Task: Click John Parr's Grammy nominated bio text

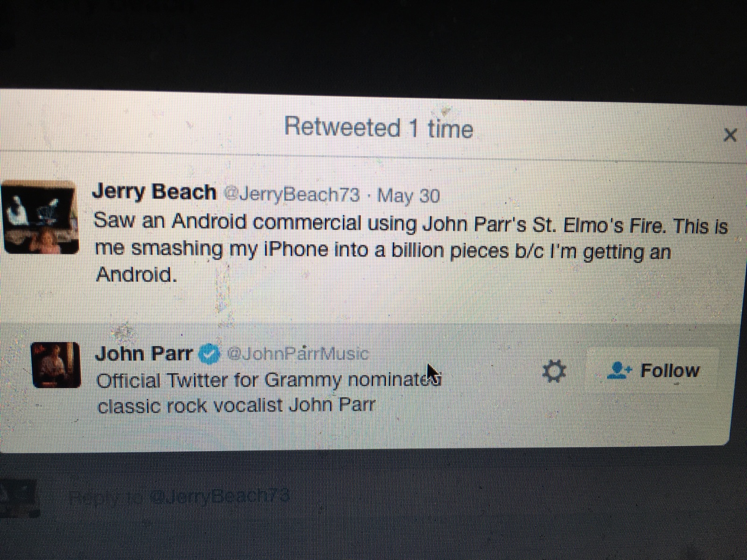Action: pyautogui.click(x=269, y=392)
